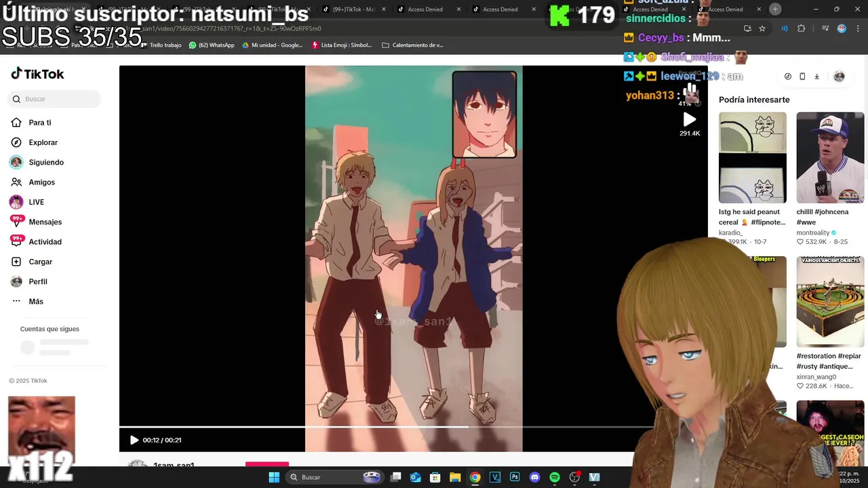The height and width of the screenshot is (488, 868).
Task: Open the (62) WhatsApp bookmark
Action: (212, 45)
